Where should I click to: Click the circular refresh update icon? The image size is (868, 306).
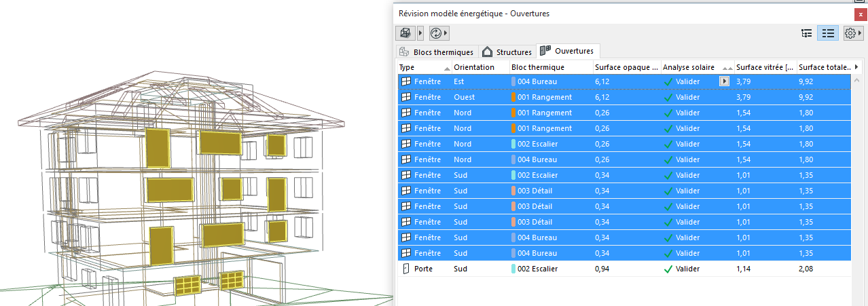(436, 33)
